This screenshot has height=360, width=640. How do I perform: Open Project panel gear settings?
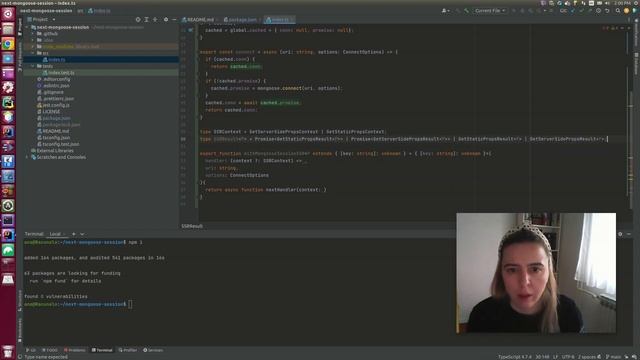pyautogui.click(x=166, y=19)
